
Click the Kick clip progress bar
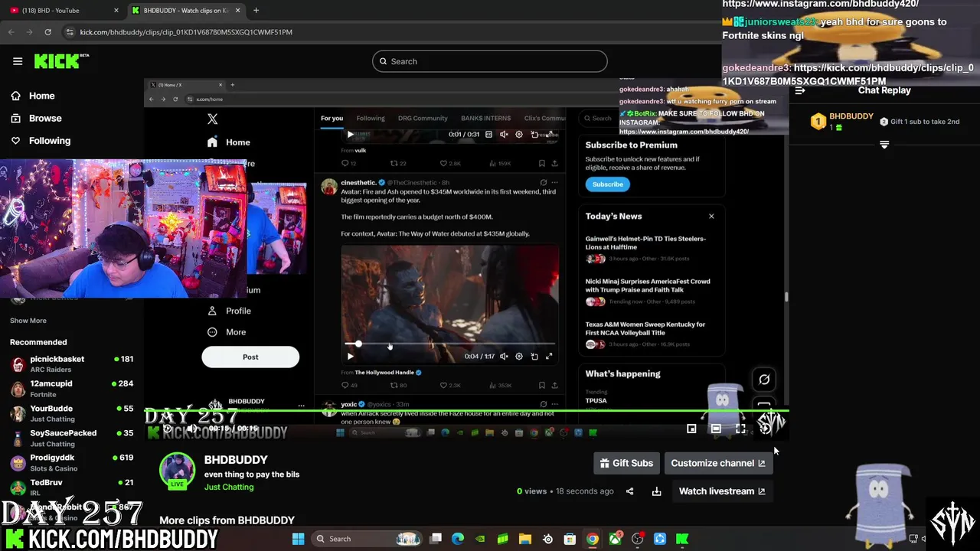click(466, 411)
